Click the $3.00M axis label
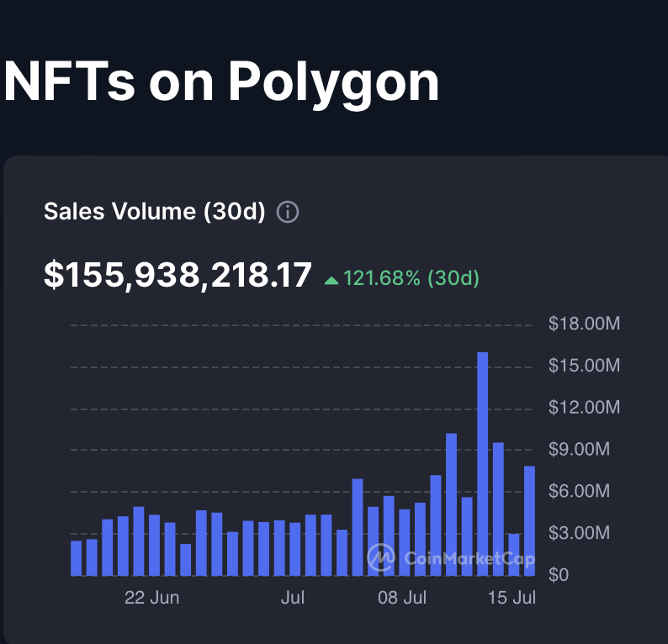The height and width of the screenshot is (644, 668). [x=579, y=533]
